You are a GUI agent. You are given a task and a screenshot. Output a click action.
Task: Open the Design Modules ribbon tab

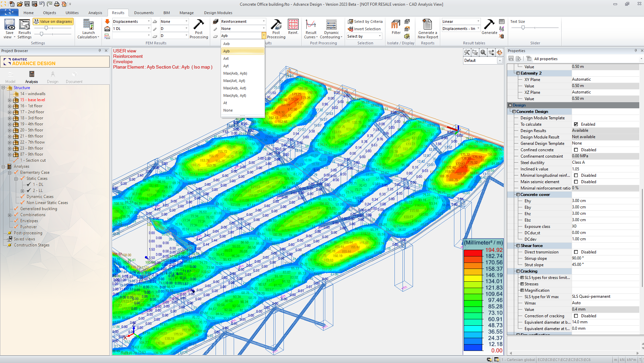click(x=218, y=13)
